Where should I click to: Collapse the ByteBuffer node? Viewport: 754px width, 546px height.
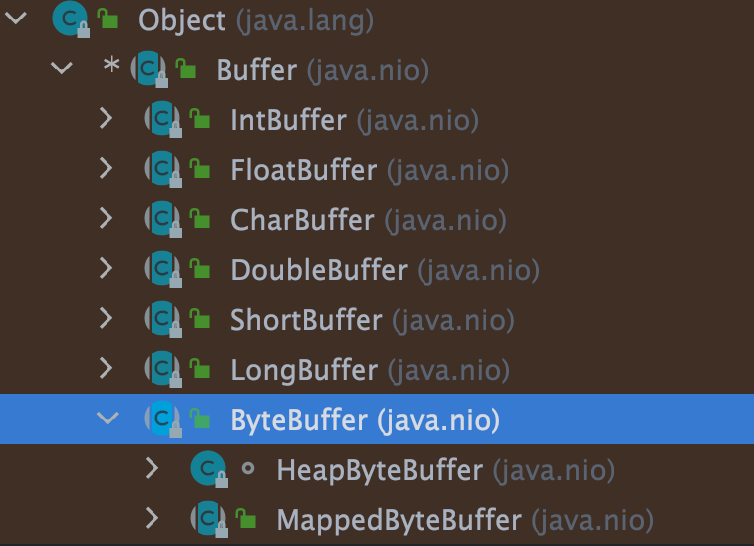(107, 419)
